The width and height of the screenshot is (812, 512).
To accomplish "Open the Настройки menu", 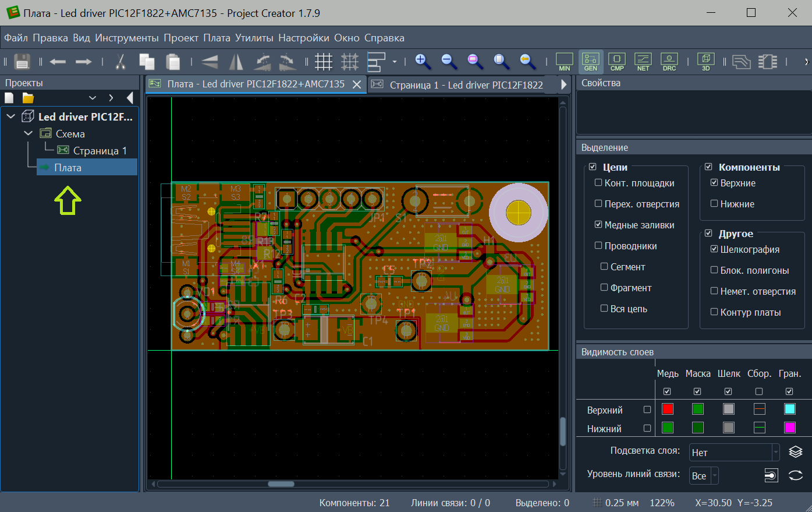I will [x=304, y=38].
